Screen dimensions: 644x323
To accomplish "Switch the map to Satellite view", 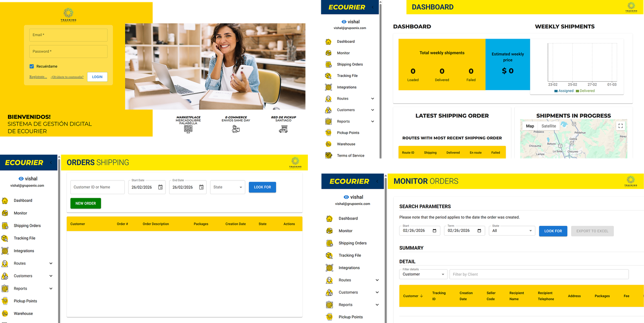I will click(x=548, y=126).
